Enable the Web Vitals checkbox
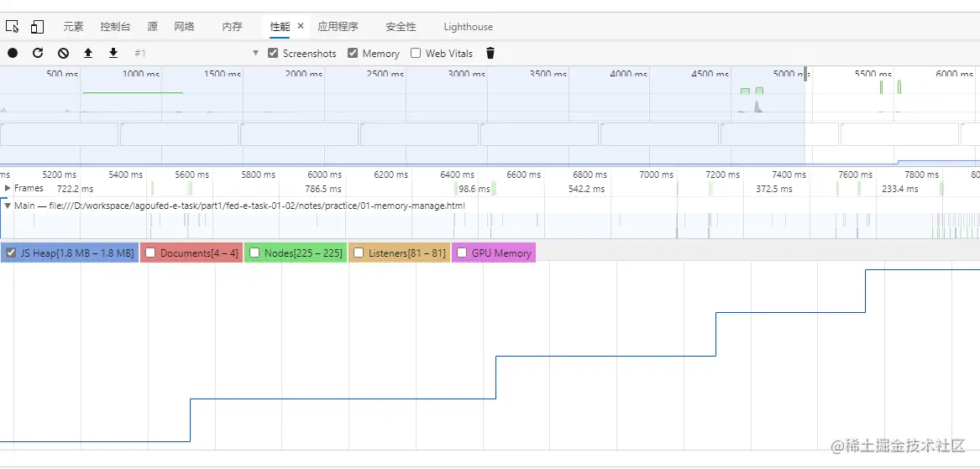 coord(416,53)
